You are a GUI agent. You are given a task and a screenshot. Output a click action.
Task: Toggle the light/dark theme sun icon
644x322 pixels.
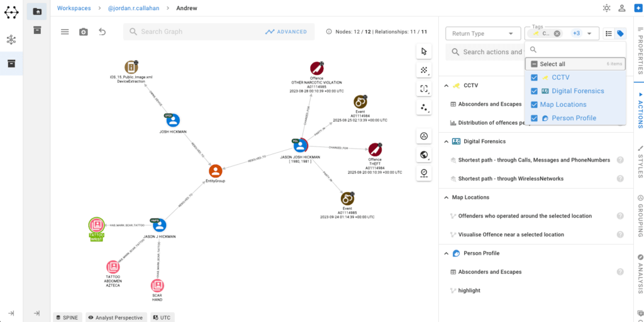point(606,8)
